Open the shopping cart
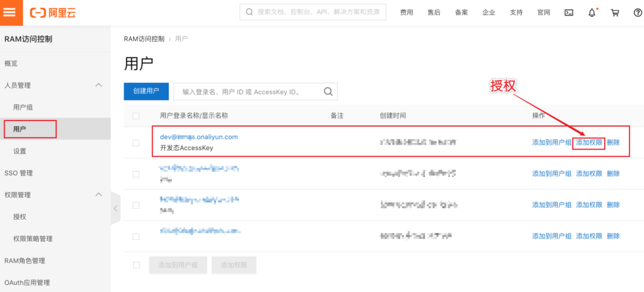 615,13
